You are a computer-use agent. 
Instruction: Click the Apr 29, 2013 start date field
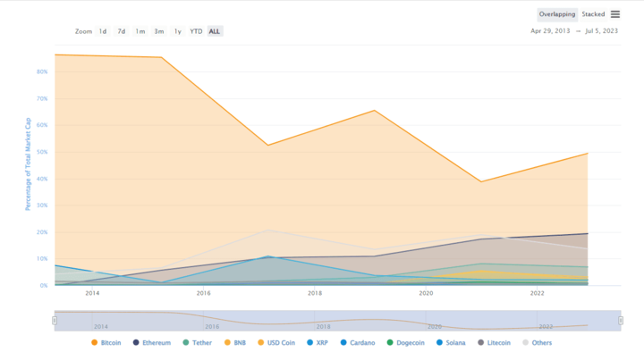[x=550, y=30]
